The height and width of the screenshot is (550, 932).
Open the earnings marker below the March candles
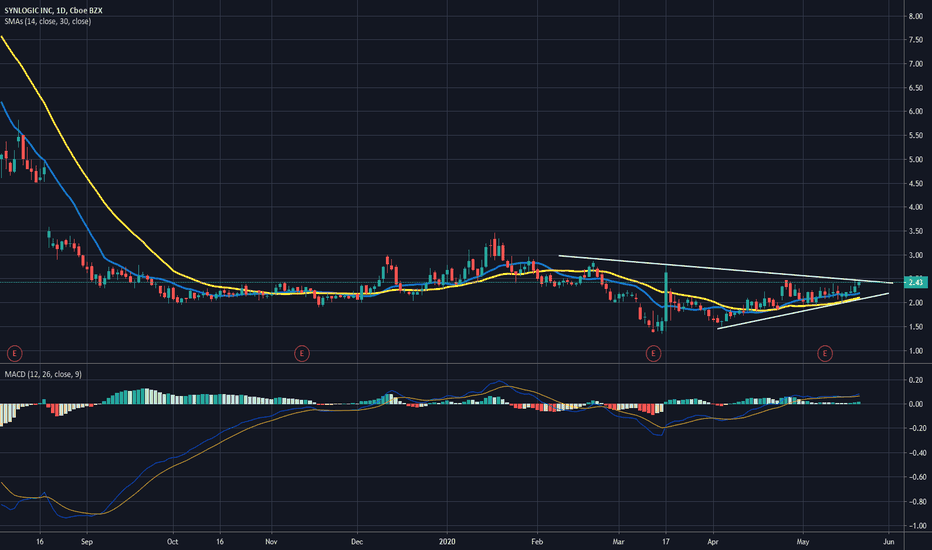[653, 354]
